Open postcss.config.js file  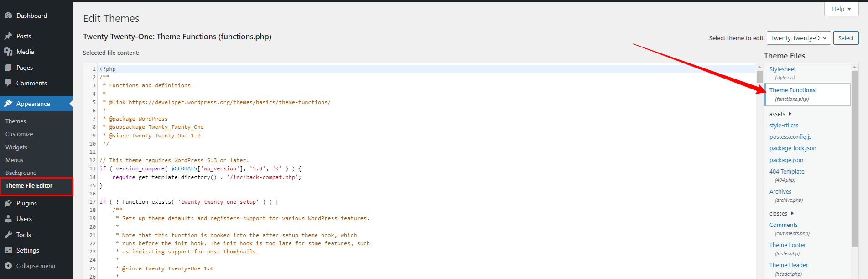(790, 137)
